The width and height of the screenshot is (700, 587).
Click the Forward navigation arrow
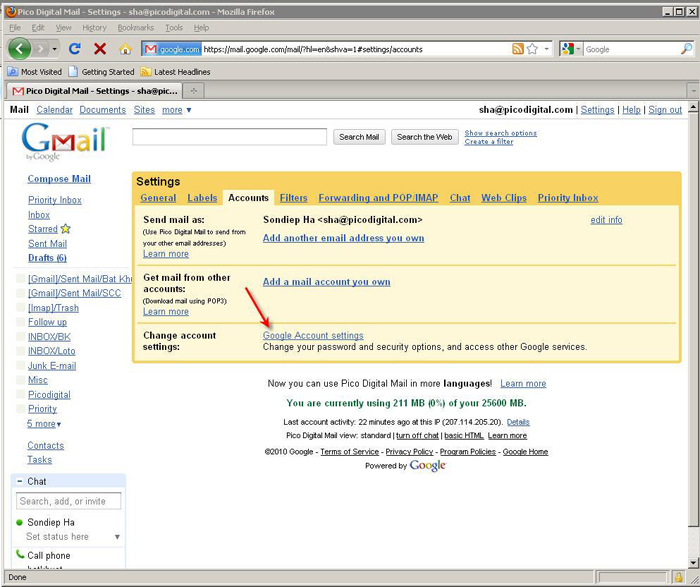point(41,49)
